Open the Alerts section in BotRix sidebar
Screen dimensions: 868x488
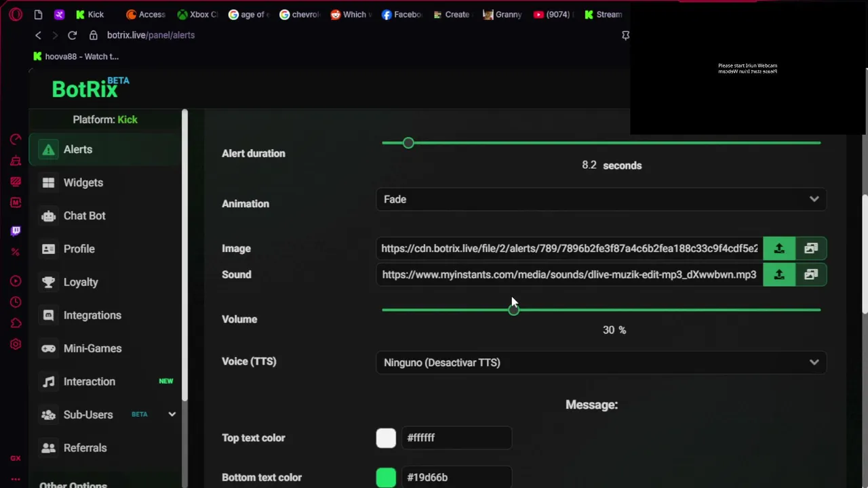pyautogui.click(x=105, y=149)
